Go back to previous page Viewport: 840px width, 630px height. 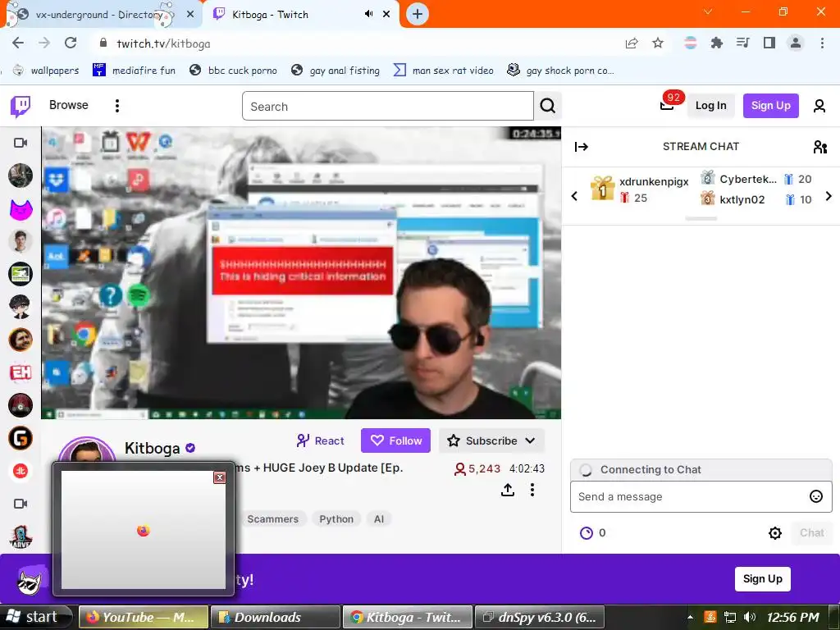coord(18,43)
